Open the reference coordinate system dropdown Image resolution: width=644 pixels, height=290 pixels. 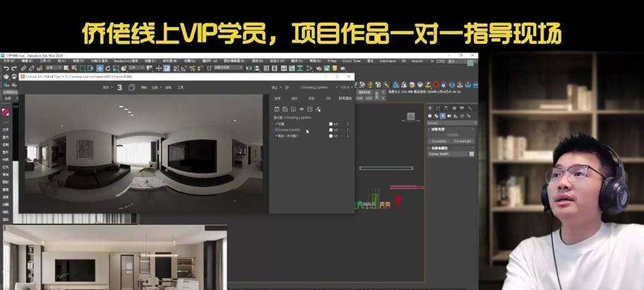(136, 69)
